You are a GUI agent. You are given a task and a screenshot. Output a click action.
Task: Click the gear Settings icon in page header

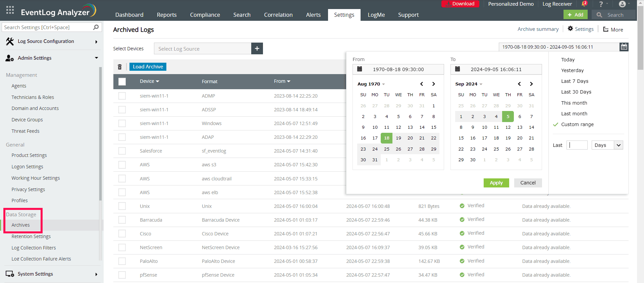(570, 29)
